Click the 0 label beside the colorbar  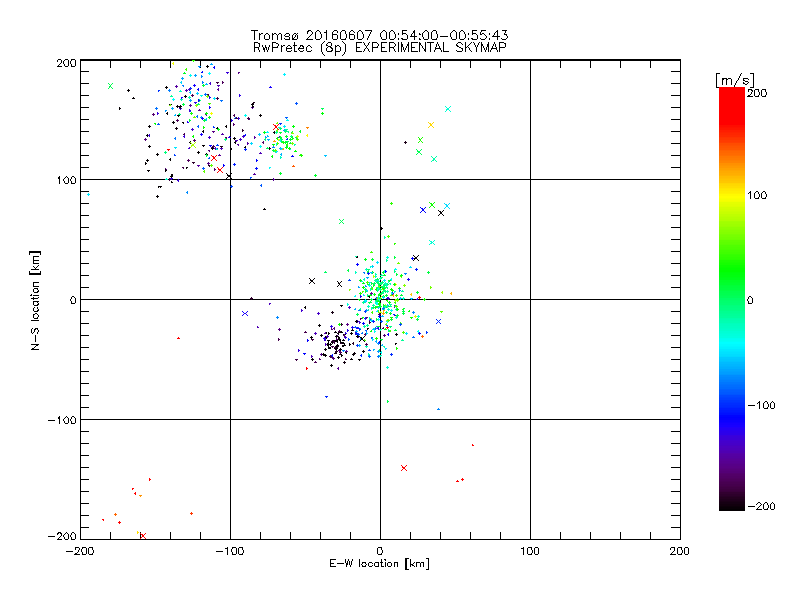click(750, 301)
